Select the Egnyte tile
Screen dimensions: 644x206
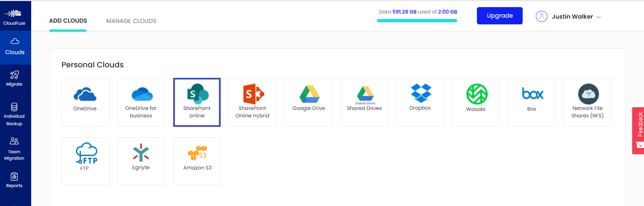[141, 161]
